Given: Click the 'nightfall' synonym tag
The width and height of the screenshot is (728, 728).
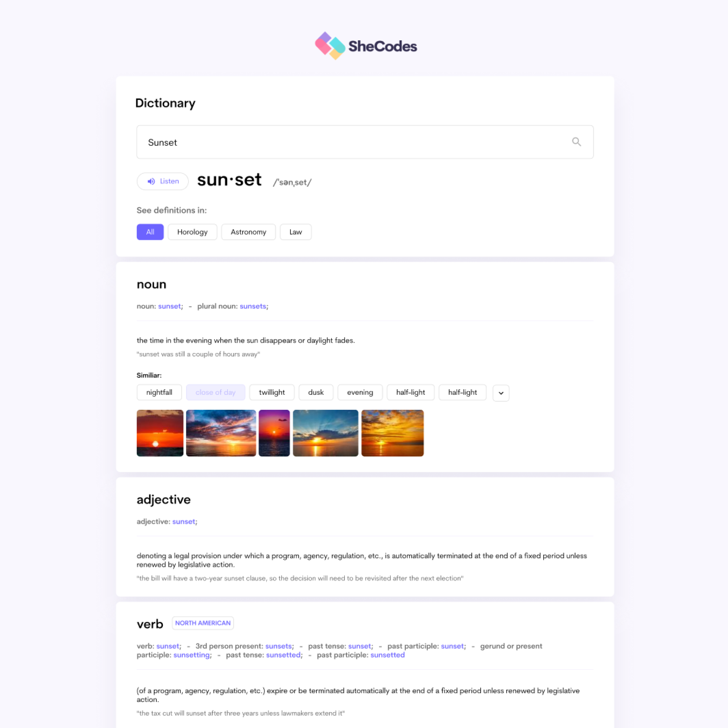Looking at the screenshot, I should (x=159, y=392).
